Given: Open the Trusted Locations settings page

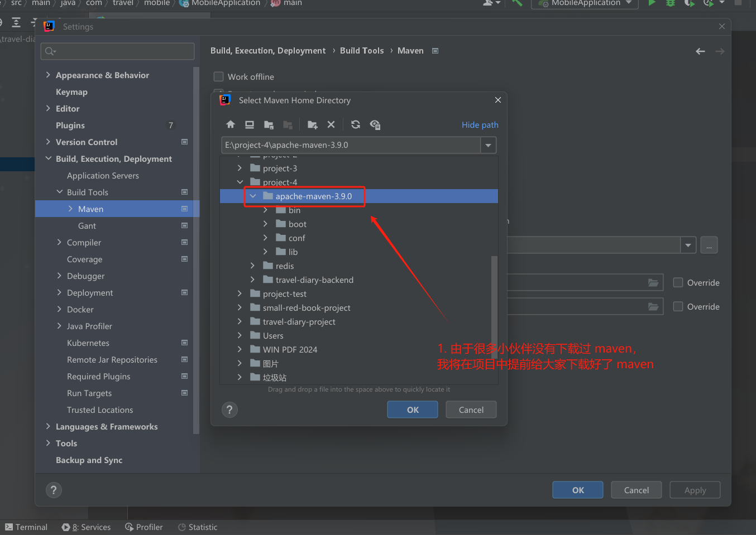Looking at the screenshot, I should tap(100, 410).
